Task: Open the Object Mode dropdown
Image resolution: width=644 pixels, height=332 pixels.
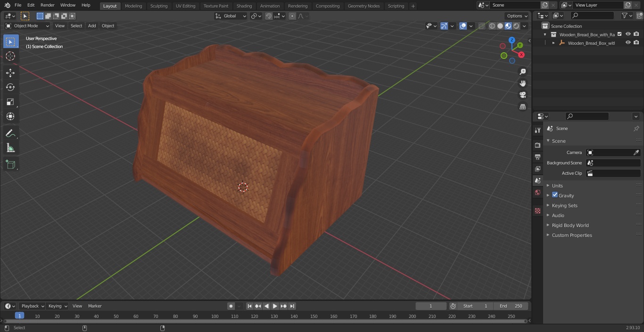Action: [x=27, y=26]
